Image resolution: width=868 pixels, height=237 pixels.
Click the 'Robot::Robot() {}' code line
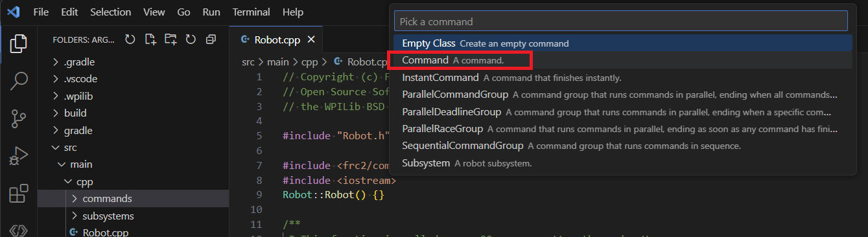(333, 195)
